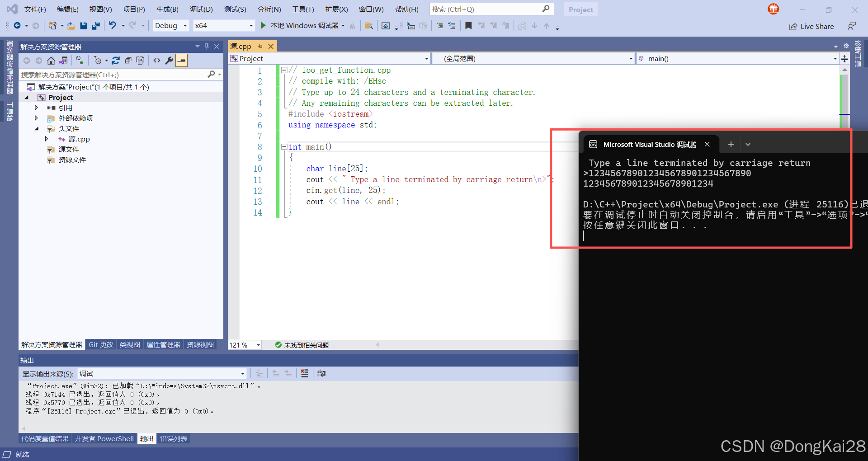This screenshot has height=461, width=868.
Task: Close the 源.cpp editor tab
Action: 271,46
